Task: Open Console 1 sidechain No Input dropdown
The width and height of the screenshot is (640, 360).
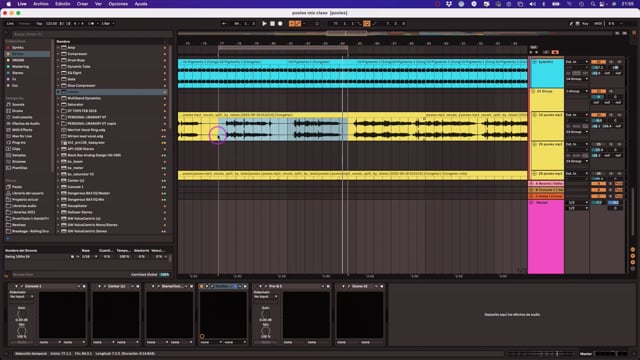Action: point(22,297)
